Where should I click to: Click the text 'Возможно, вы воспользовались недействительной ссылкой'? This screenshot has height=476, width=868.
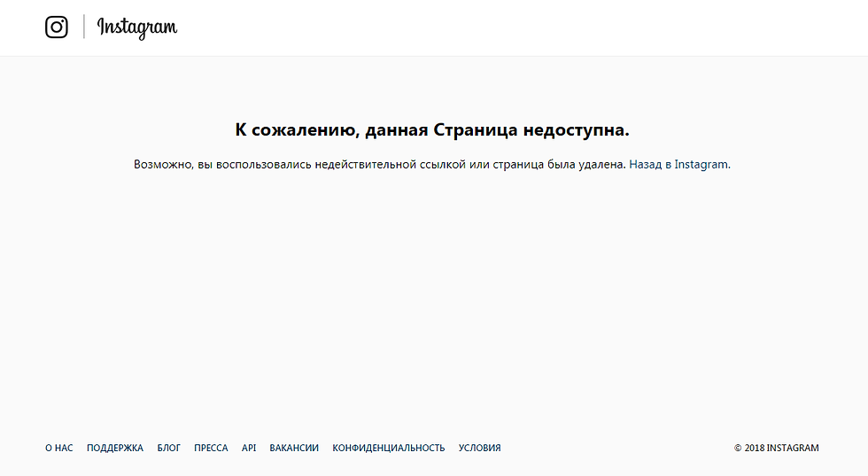299,165
